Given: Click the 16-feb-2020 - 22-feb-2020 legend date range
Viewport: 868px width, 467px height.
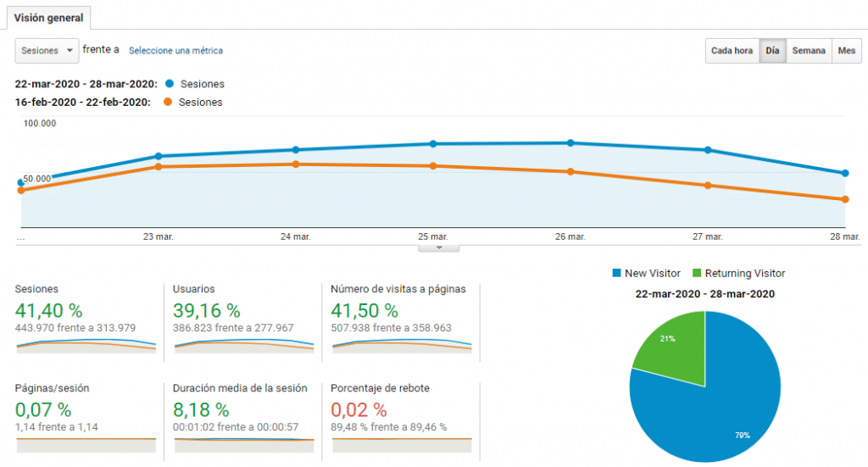Looking at the screenshot, I should tap(82, 103).
